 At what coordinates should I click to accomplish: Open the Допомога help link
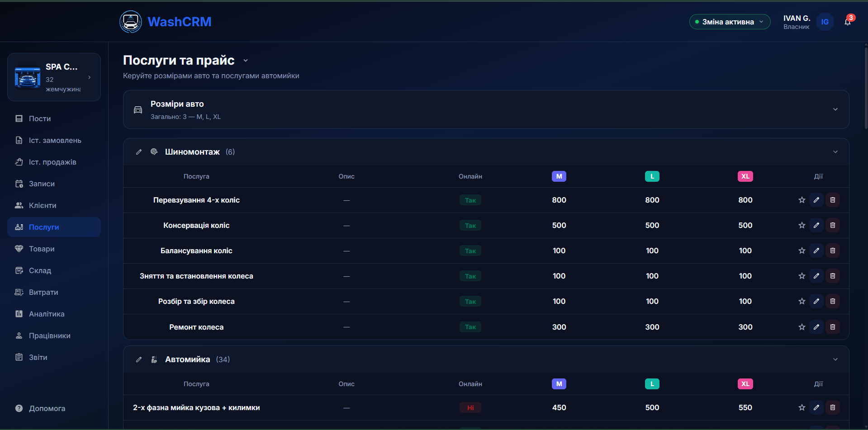[x=54, y=408]
